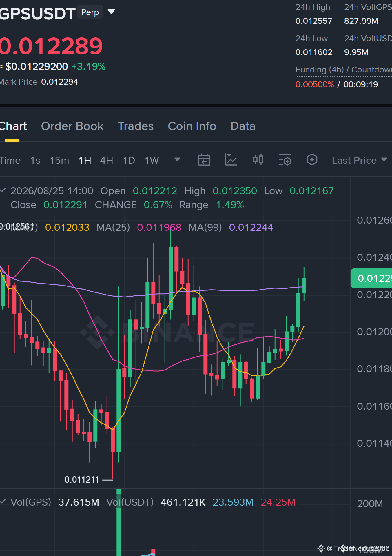Click the volume MA value 24.25M
392x556 pixels.
click(x=278, y=502)
